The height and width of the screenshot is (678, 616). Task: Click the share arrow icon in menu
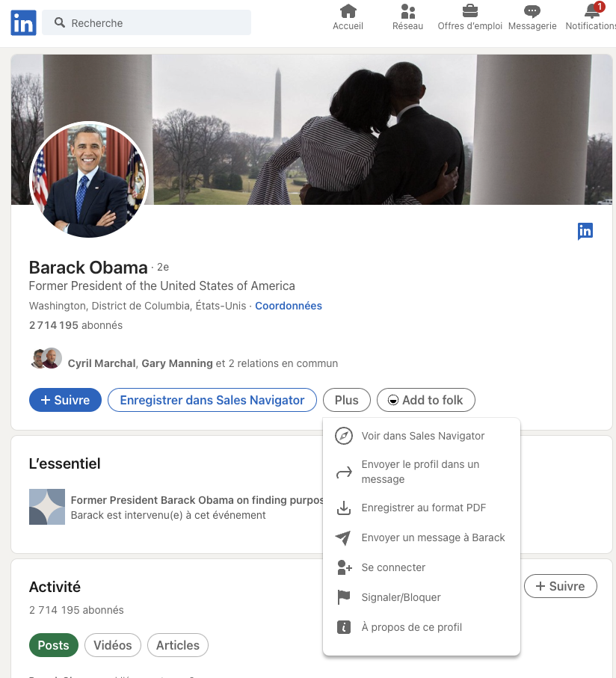pyautogui.click(x=344, y=472)
